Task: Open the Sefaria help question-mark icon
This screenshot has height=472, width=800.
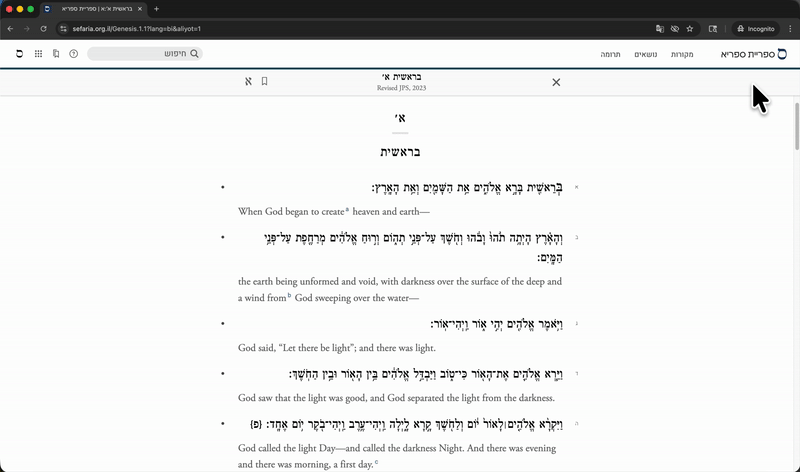Action: coord(73,53)
